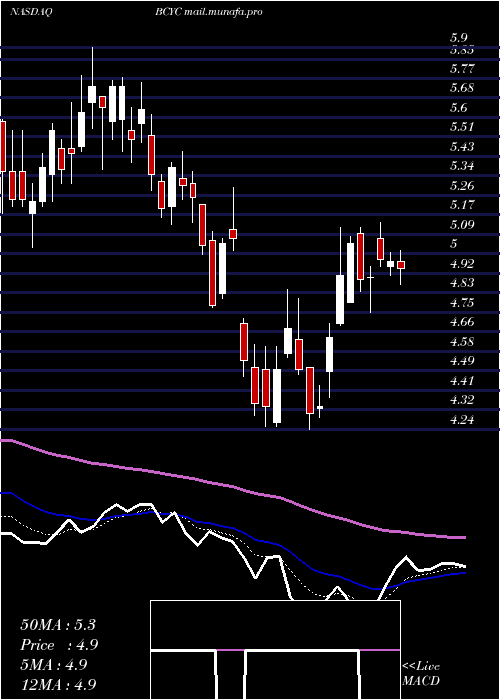The height and width of the screenshot is (700, 500).
Task: Click the 5.68 price axis label
Action: (462, 88)
